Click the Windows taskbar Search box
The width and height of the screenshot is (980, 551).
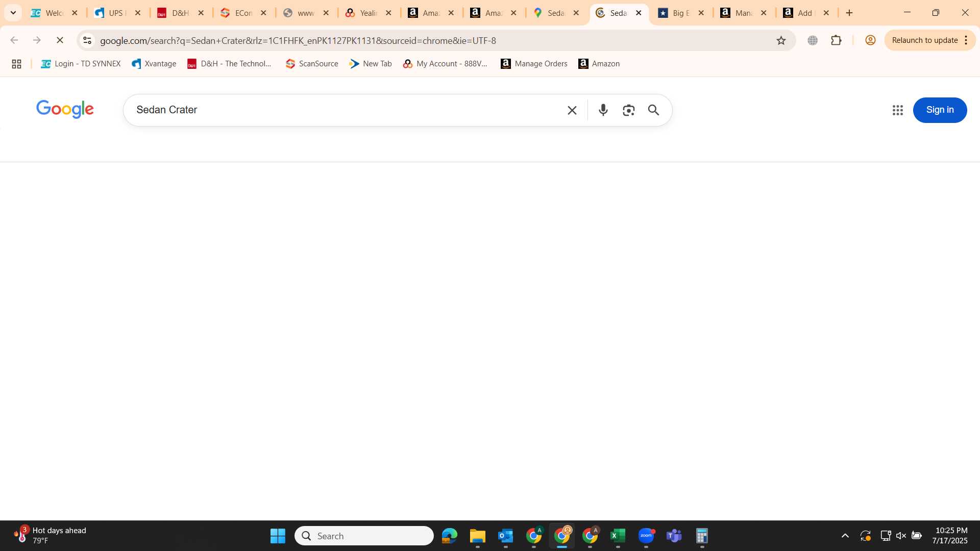click(364, 536)
